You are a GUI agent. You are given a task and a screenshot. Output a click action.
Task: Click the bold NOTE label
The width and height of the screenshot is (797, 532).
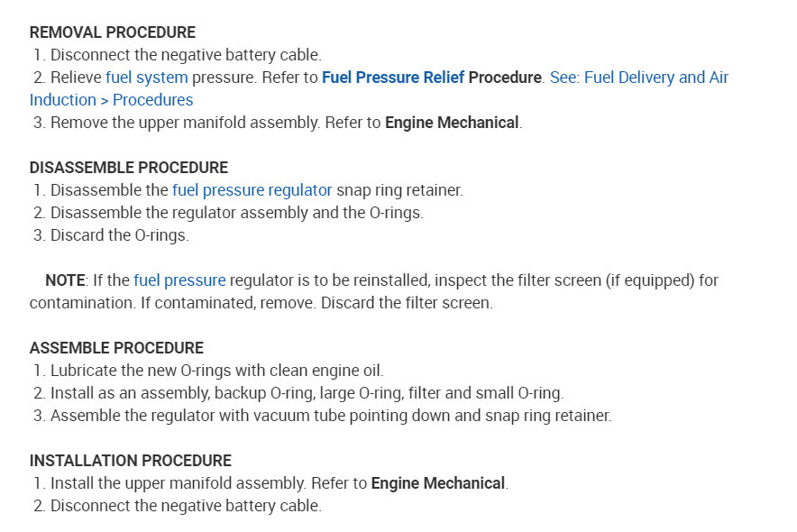click(65, 280)
